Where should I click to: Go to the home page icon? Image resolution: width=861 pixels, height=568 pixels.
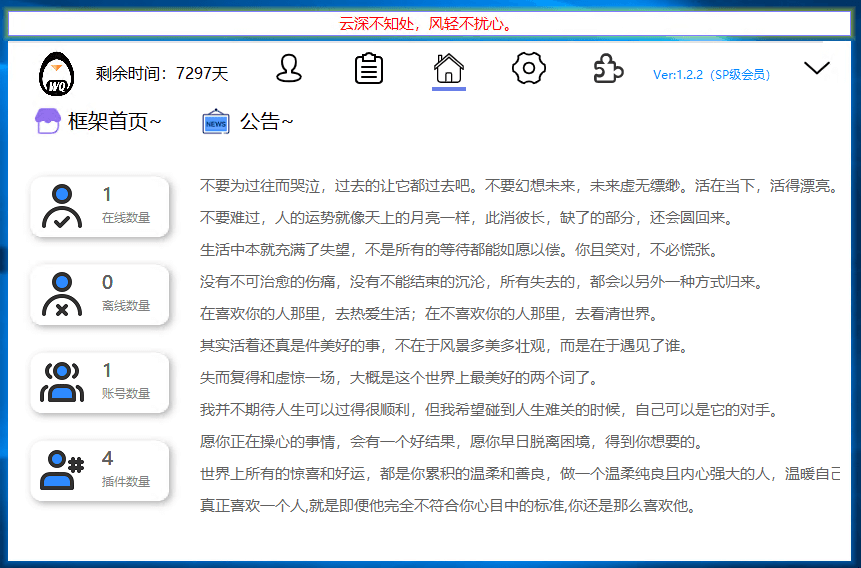coord(449,69)
